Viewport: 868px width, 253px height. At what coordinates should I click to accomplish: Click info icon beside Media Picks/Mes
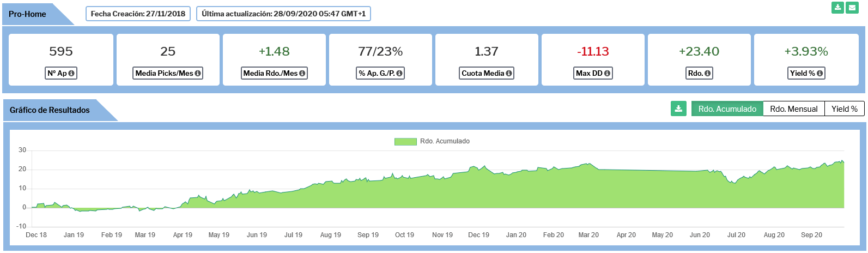coord(198,73)
